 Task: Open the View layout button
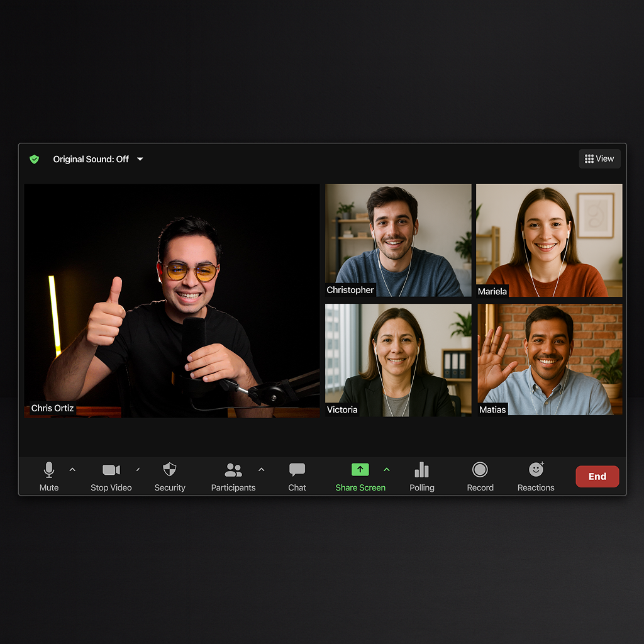tap(599, 158)
